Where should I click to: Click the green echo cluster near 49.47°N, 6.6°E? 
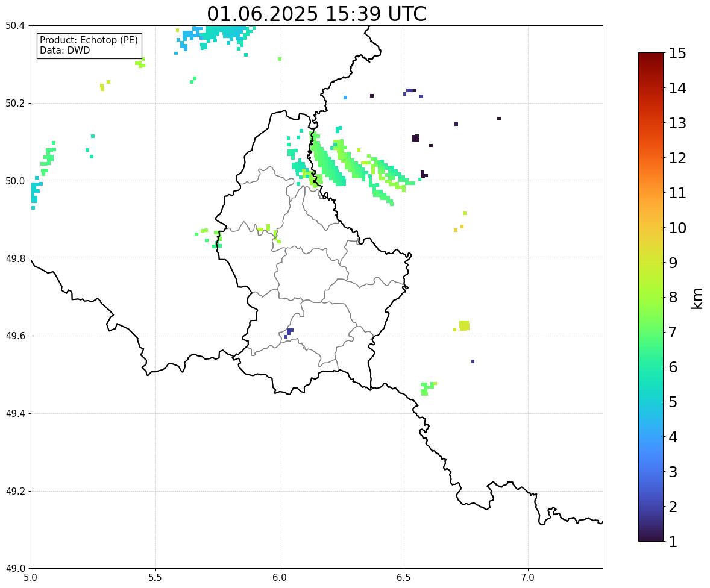pyautogui.click(x=428, y=389)
